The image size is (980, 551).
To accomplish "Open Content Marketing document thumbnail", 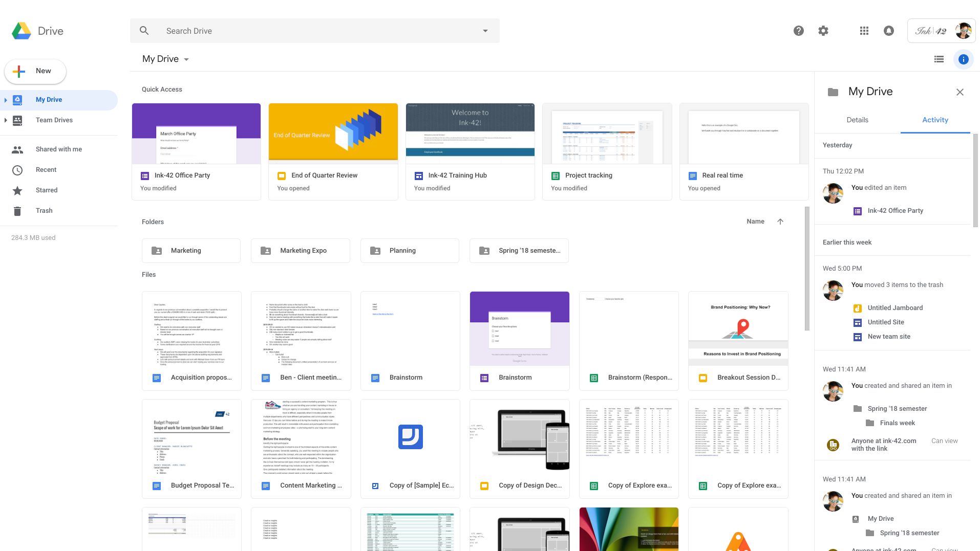I will (301, 436).
